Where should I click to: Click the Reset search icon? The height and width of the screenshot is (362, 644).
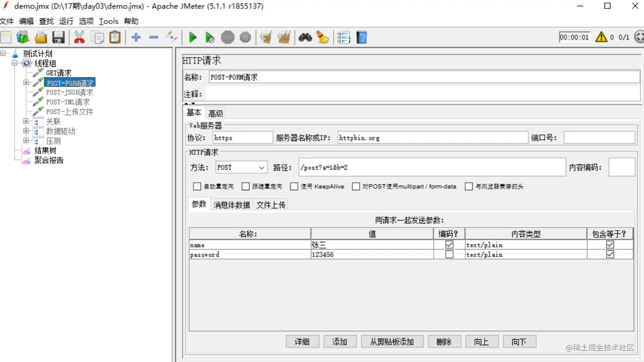tap(323, 37)
